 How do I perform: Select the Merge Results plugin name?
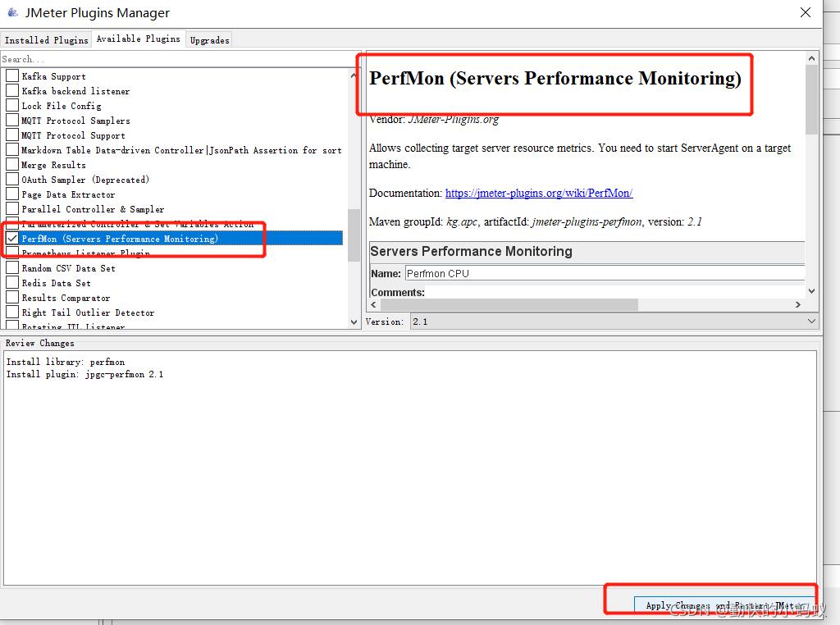[x=53, y=165]
